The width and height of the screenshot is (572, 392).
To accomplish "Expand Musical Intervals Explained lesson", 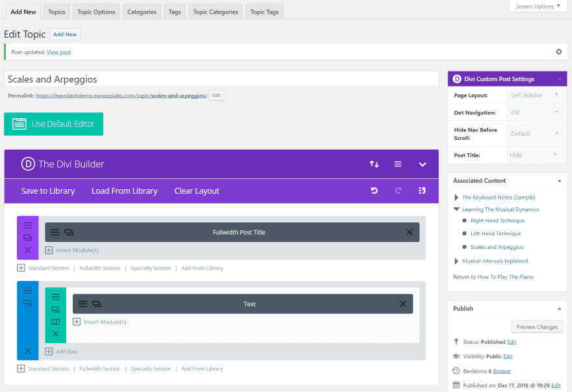I will pos(456,261).
